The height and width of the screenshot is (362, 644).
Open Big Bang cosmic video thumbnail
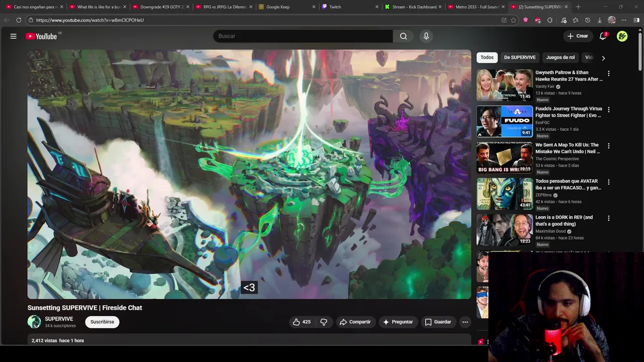(x=505, y=157)
